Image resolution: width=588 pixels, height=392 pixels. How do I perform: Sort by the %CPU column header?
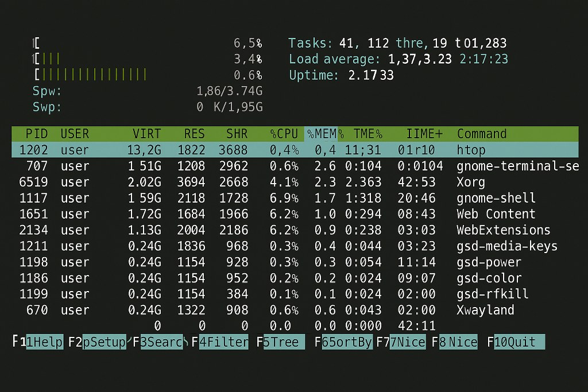click(x=284, y=134)
